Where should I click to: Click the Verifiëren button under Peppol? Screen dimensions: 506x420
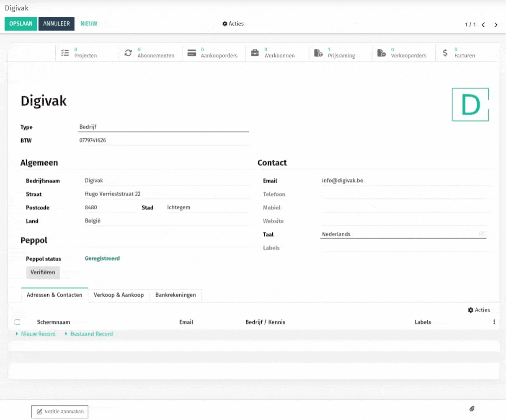click(43, 272)
